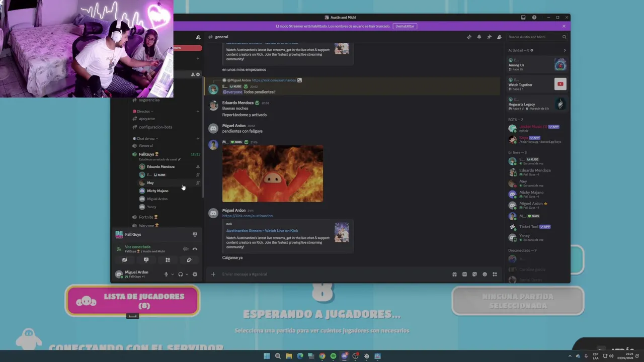Collapse the Directos category

point(143,111)
